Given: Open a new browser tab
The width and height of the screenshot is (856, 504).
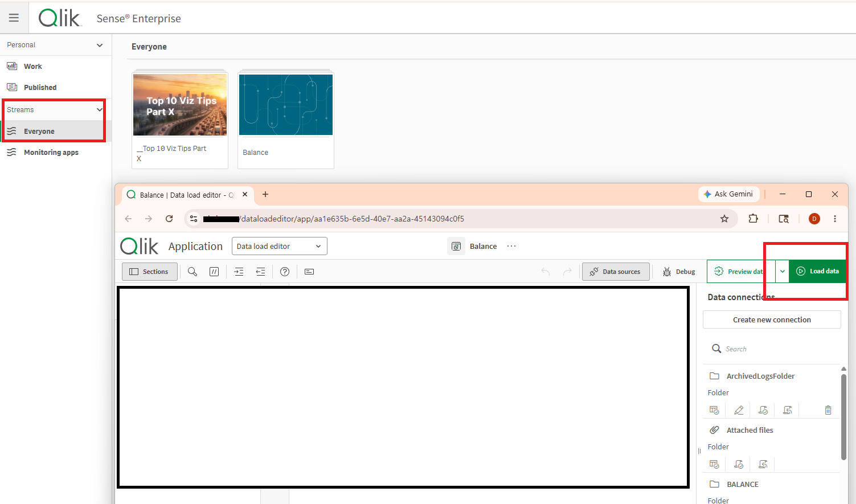Looking at the screenshot, I should tap(265, 194).
